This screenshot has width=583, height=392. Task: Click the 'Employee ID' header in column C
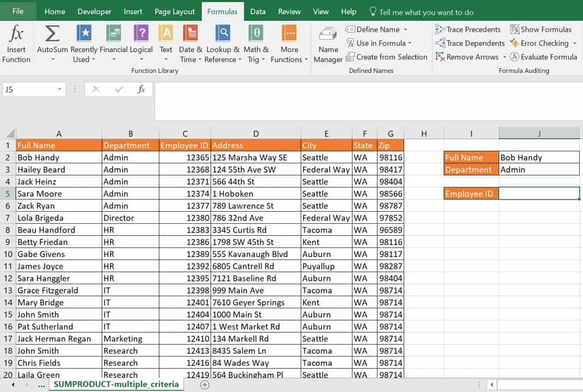185,145
